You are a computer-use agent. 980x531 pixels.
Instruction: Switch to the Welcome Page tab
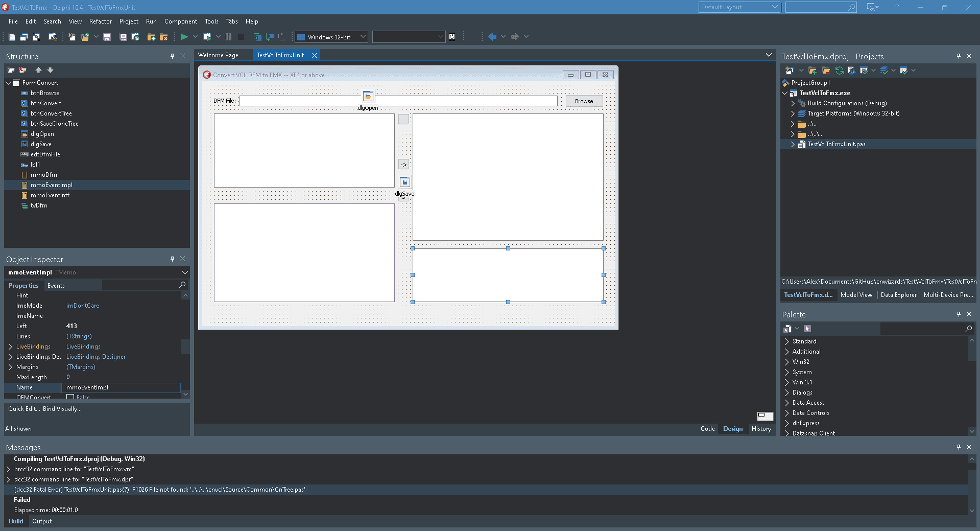218,55
